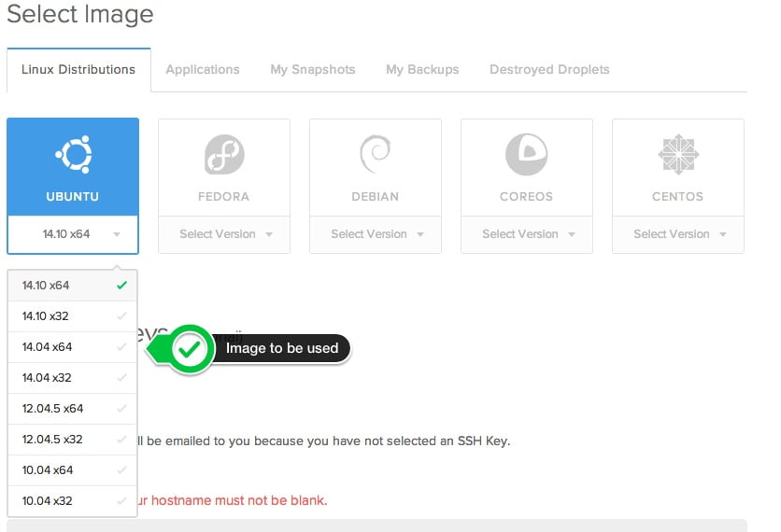Click the hostname must not be blank error
The image size is (781, 532).
pos(232,500)
